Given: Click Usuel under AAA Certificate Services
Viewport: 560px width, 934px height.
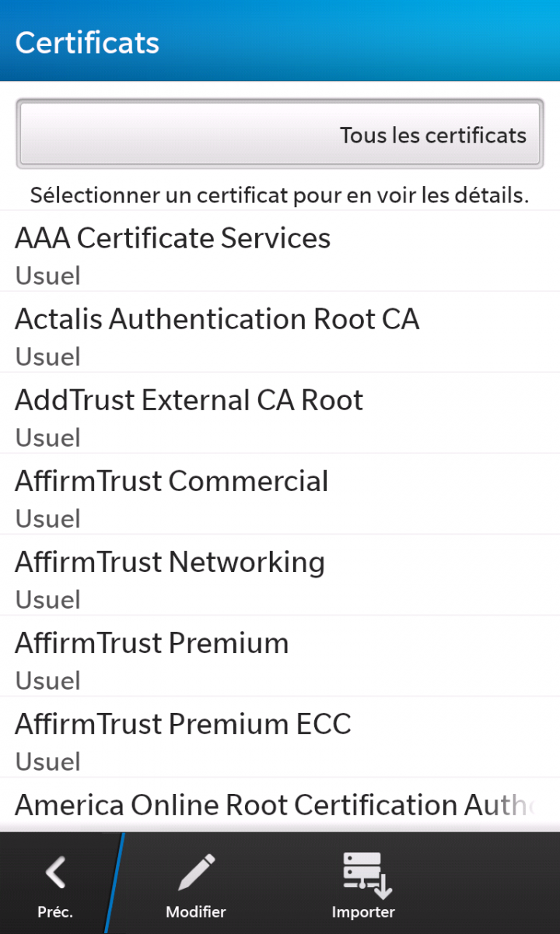Looking at the screenshot, I should point(48,276).
